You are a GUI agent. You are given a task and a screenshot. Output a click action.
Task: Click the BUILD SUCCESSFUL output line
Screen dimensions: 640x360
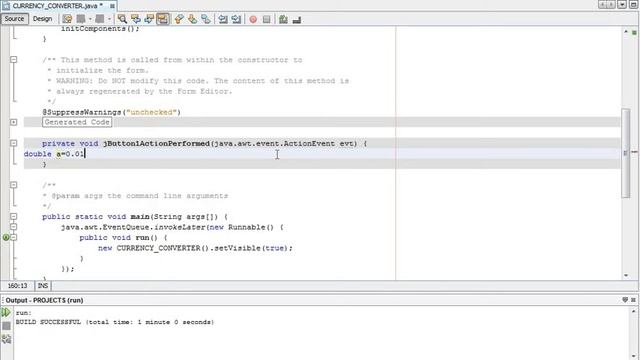(x=115, y=322)
